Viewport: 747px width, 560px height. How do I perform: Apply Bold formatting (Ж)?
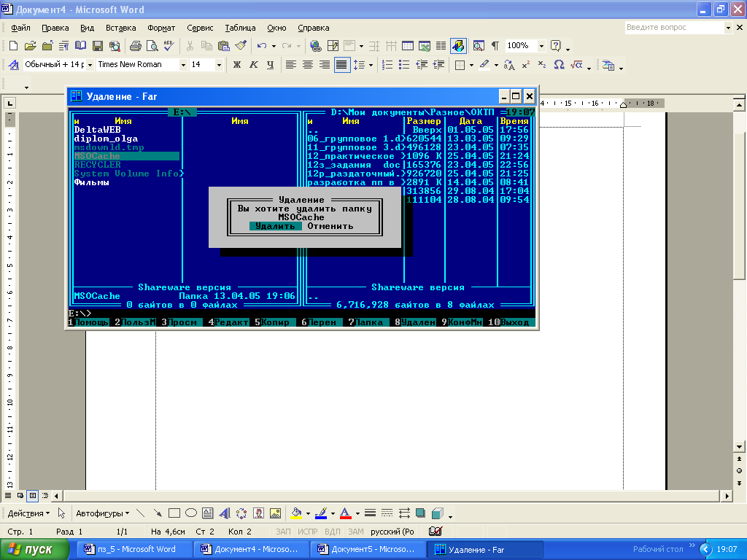pyautogui.click(x=237, y=65)
